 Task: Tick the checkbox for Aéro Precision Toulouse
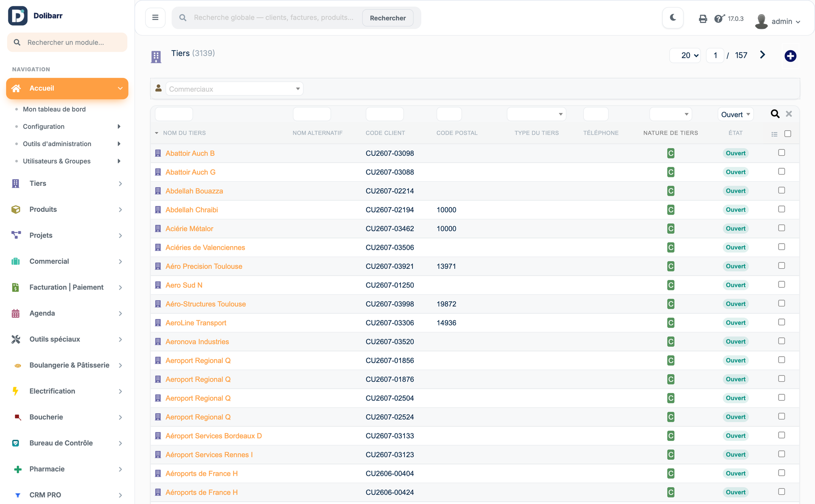781,265
